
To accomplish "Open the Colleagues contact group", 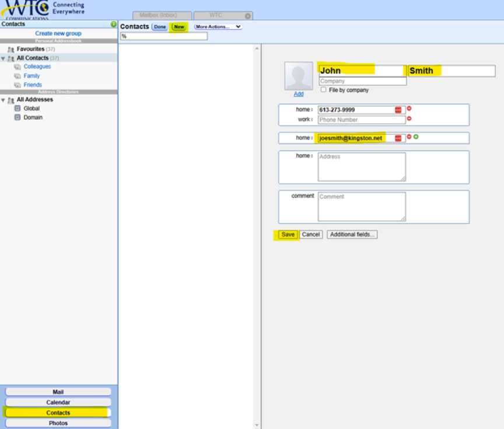I will pyautogui.click(x=37, y=67).
